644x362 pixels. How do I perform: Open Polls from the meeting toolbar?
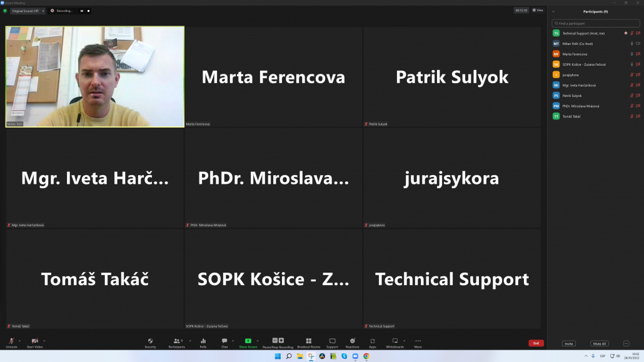[x=203, y=341]
